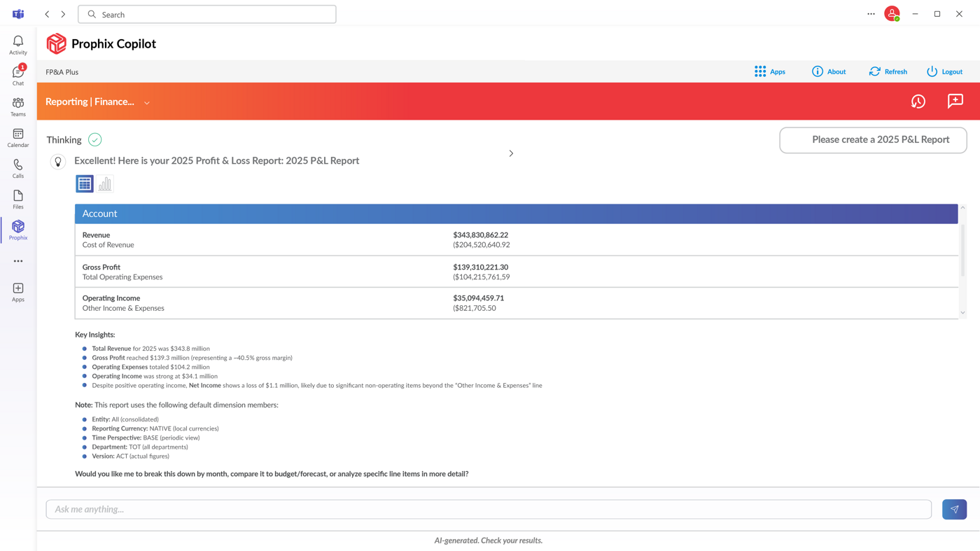
Task: Open Chat in the Teams sidebar
Action: pyautogui.click(x=18, y=76)
